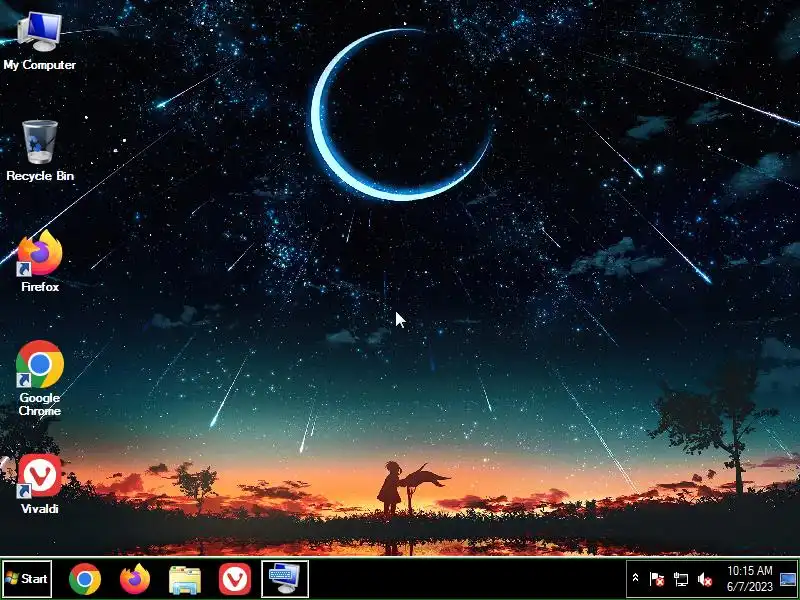Select the Recycle Bin desktop icon
800x600 pixels.
pyautogui.click(x=40, y=151)
